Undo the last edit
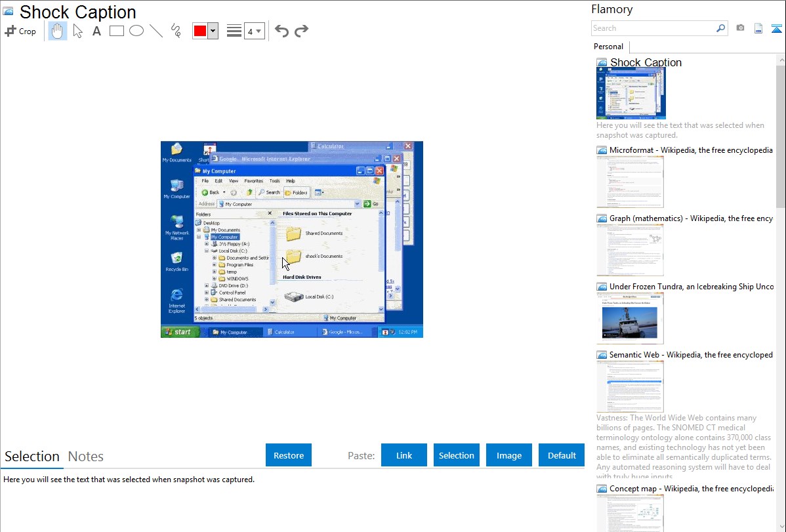This screenshot has width=786, height=532. [281, 31]
